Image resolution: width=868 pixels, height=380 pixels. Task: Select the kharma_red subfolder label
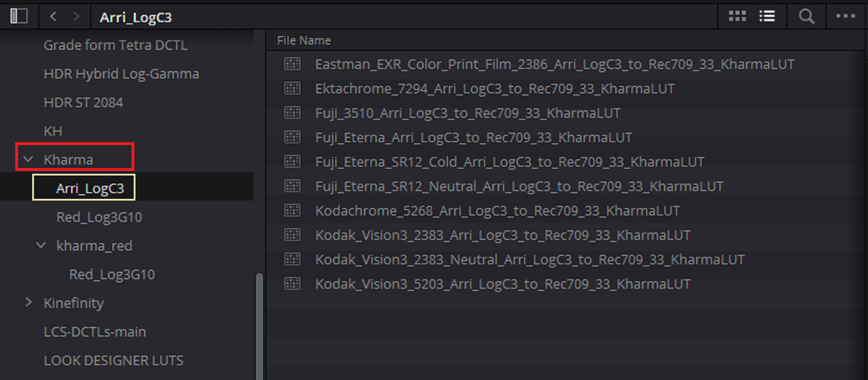click(x=94, y=246)
